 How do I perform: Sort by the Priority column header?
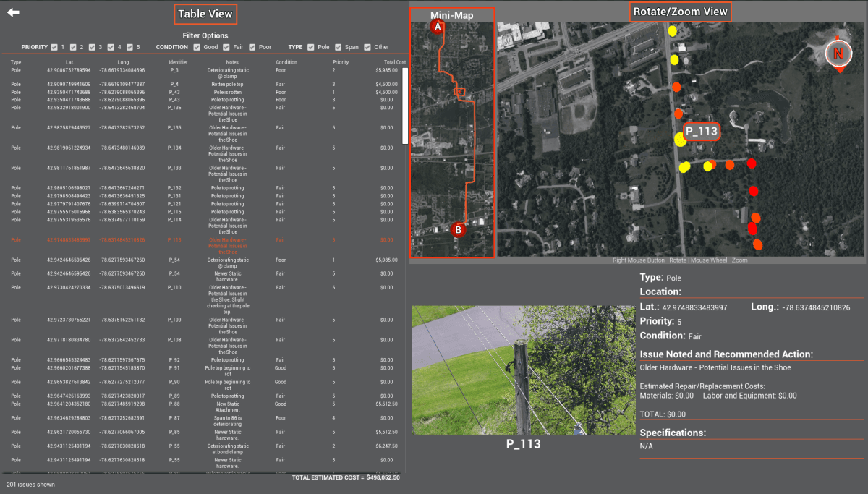[x=341, y=62]
